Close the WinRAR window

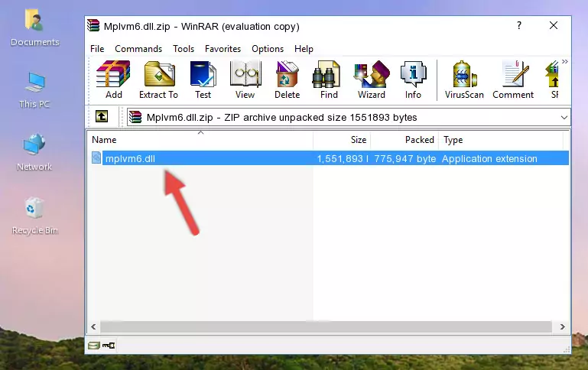coord(554,25)
